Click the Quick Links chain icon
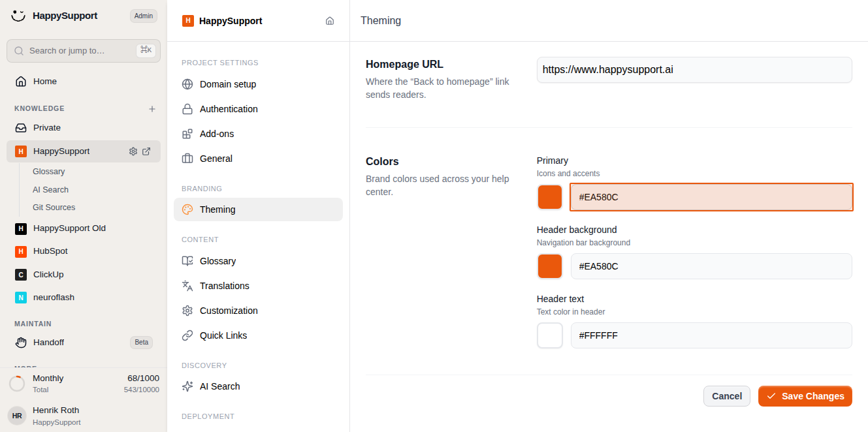This screenshot has height=432, width=868. [187, 335]
